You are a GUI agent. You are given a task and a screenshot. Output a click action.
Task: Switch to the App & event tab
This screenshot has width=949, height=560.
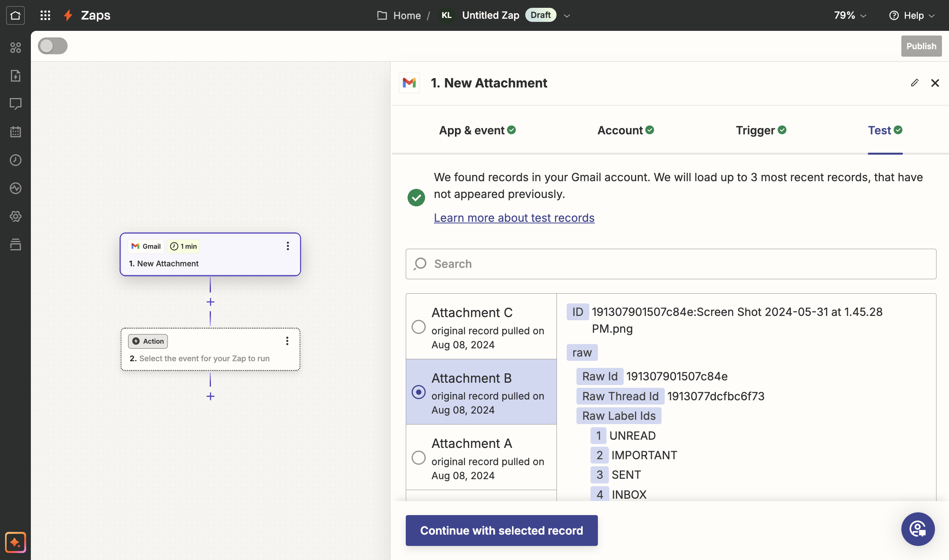coord(477,130)
